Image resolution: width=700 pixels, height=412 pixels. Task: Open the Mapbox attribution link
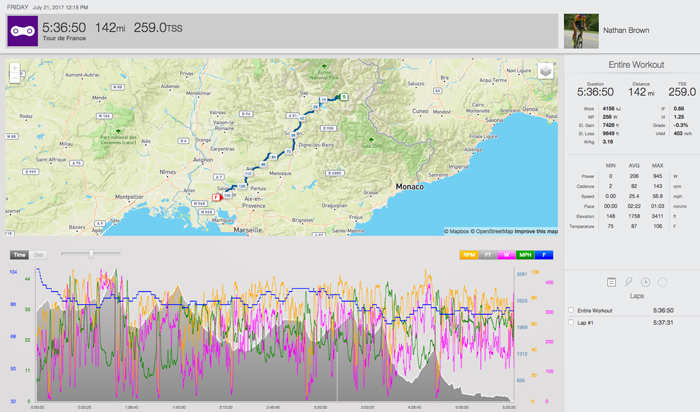tap(456, 231)
